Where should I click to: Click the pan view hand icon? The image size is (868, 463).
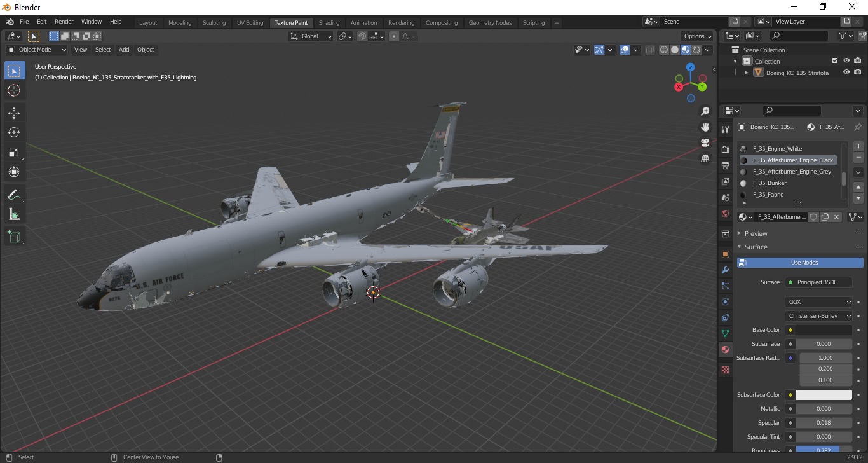[705, 127]
